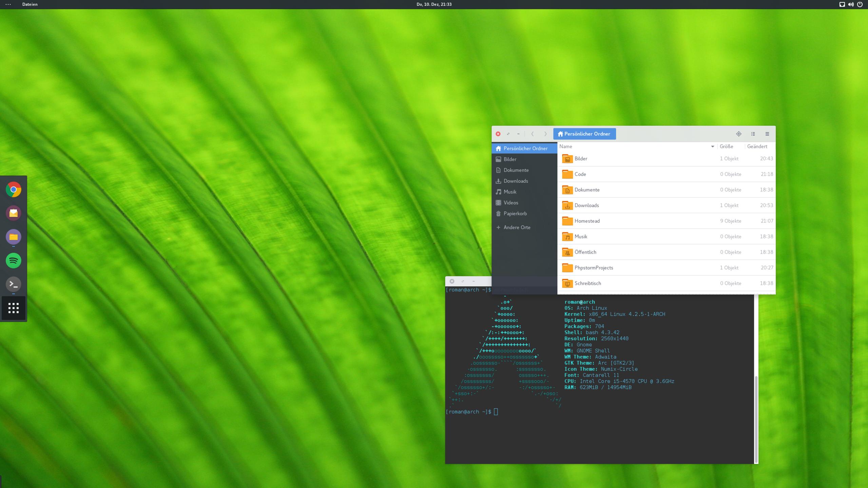Image resolution: width=868 pixels, height=488 pixels.
Task: Select the PhpstormProjects folder icon
Action: [x=567, y=268]
